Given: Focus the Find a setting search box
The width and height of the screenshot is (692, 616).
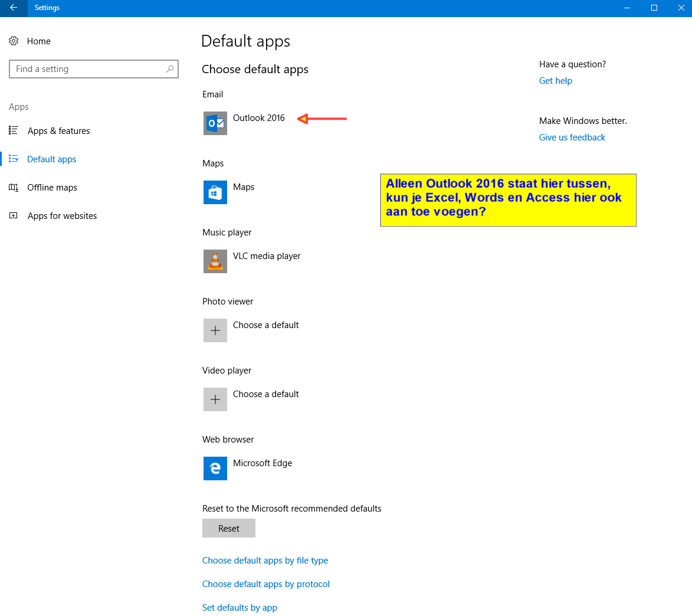Looking at the screenshot, I should [x=88, y=69].
